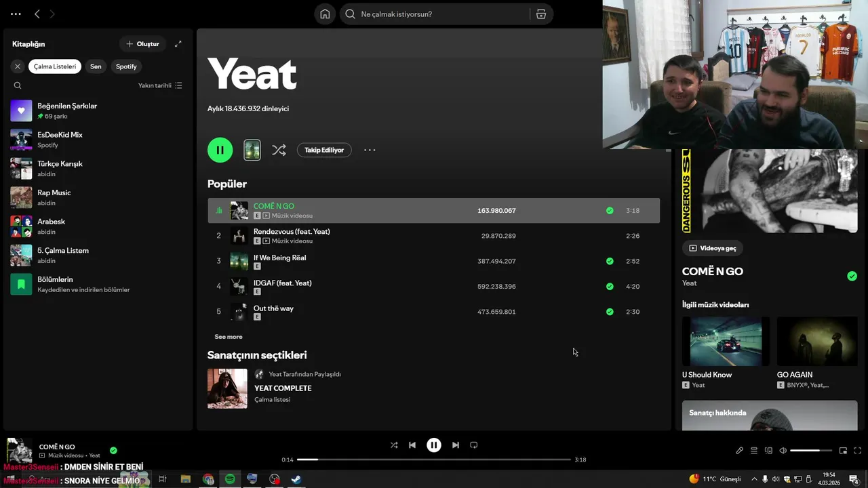Open the GO AGAIN video thumbnail
Image resolution: width=868 pixels, height=488 pixels.
click(817, 342)
